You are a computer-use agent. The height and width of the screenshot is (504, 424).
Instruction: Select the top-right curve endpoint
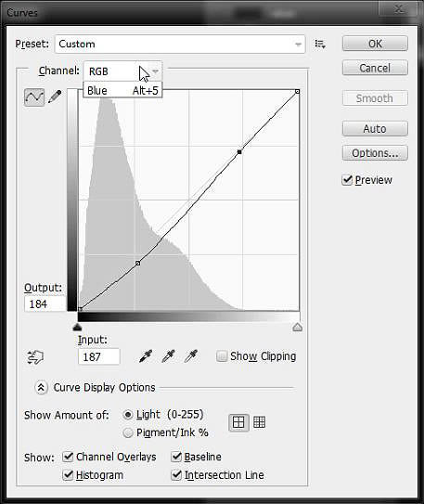[x=298, y=92]
